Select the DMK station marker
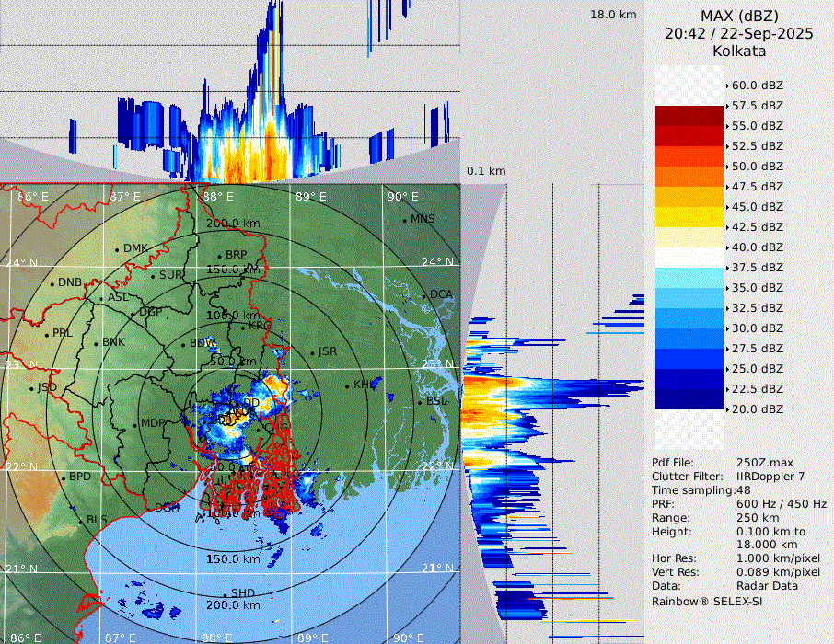This screenshot has height=644, width=834. pyautogui.click(x=118, y=249)
